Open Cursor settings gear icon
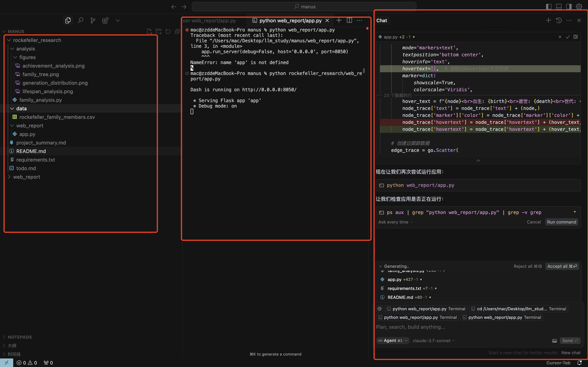 [x=579, y=7]
